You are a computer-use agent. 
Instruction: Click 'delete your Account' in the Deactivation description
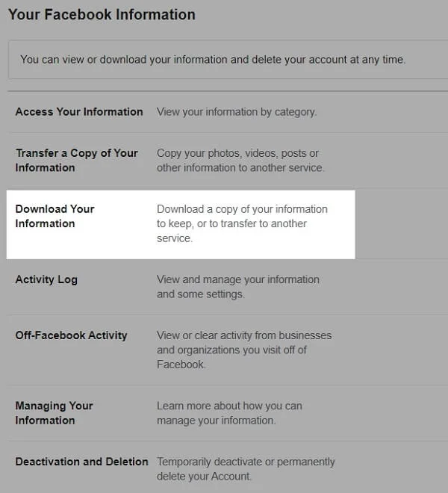pos(203,477)
